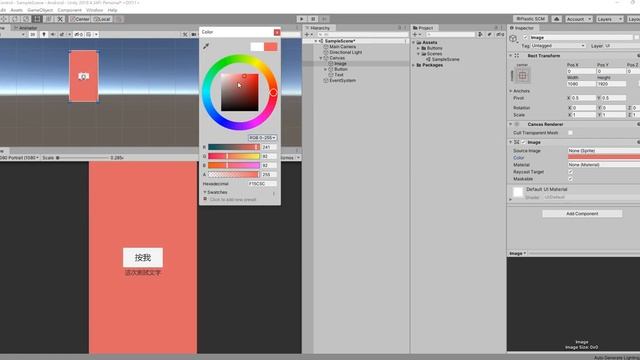Screen dimensions: 640x360
Task: Toggle the Raycast Target checkbox
Action: [x=570, y=172]
